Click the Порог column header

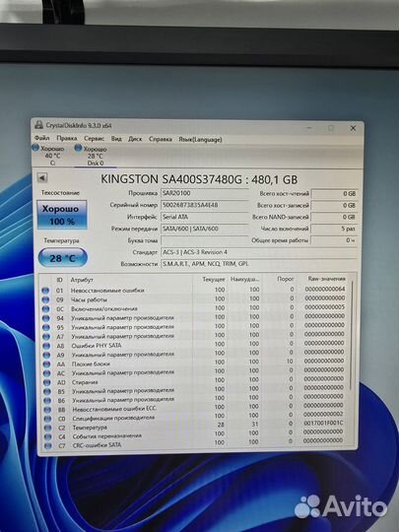(286, 279)
